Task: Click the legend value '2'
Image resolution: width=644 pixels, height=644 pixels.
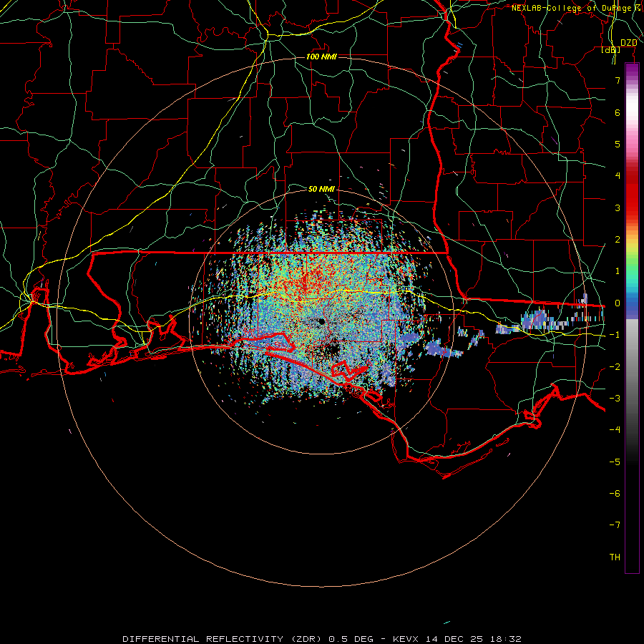Action: coord(618,240)
